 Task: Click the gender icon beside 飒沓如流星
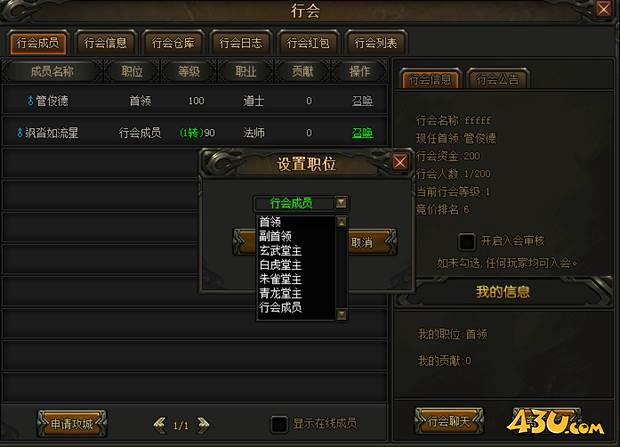click(x=20, y=133)
